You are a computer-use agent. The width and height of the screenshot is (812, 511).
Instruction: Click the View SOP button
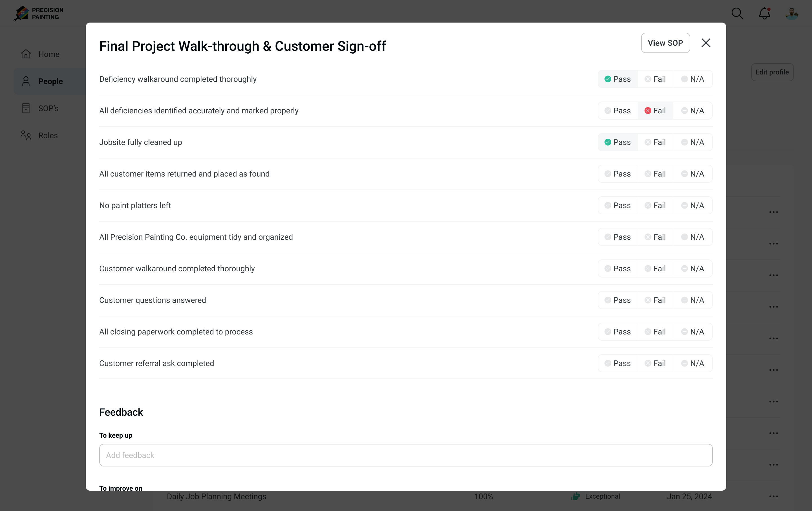pos(665,43)
